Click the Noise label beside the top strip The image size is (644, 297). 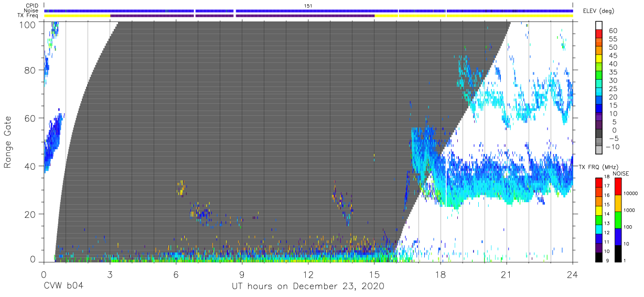(31, 10)
